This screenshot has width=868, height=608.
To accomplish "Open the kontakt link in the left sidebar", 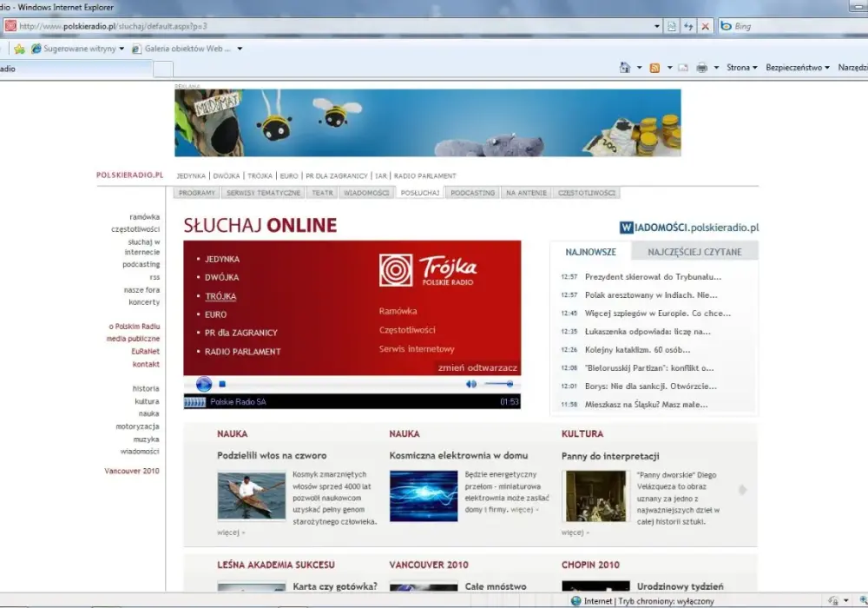I will [146, 364].
